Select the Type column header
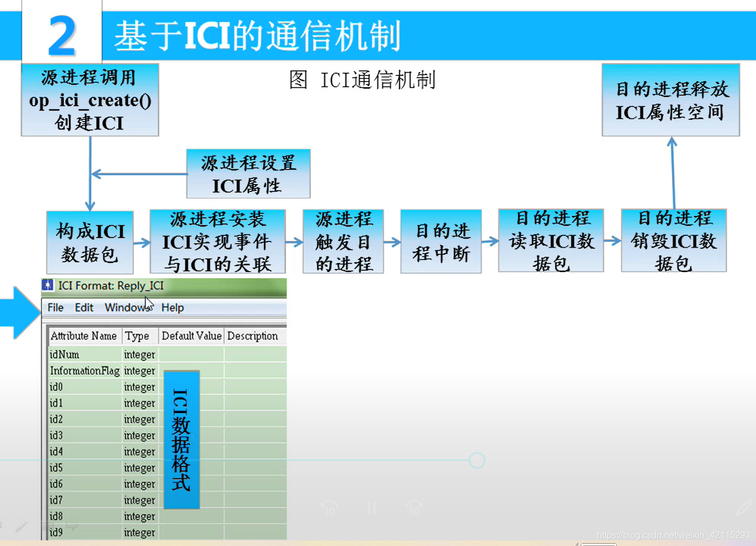Screen dimensions: 756x546 click(x=139, y=336)
